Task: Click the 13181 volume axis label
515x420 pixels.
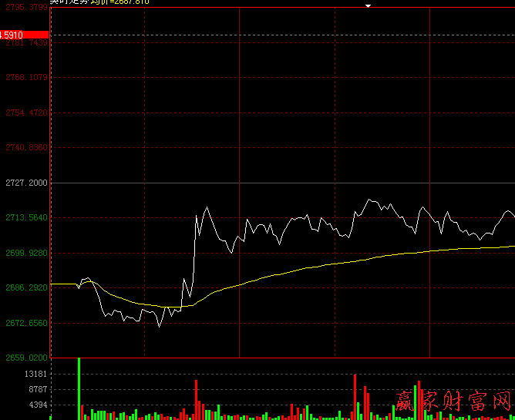Action: (x=36, y=374)
